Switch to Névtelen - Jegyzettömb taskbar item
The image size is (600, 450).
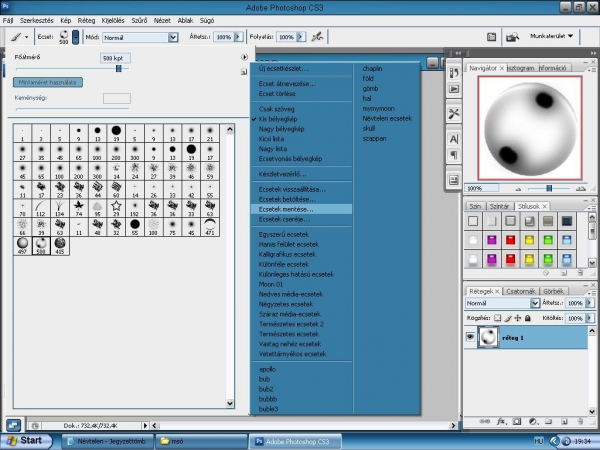(x=108, y=442)
